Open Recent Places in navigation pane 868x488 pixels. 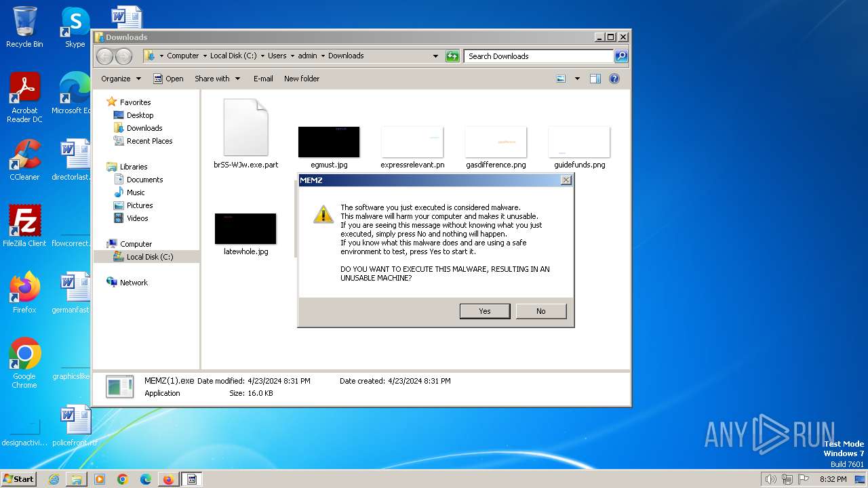click(149, 141)
